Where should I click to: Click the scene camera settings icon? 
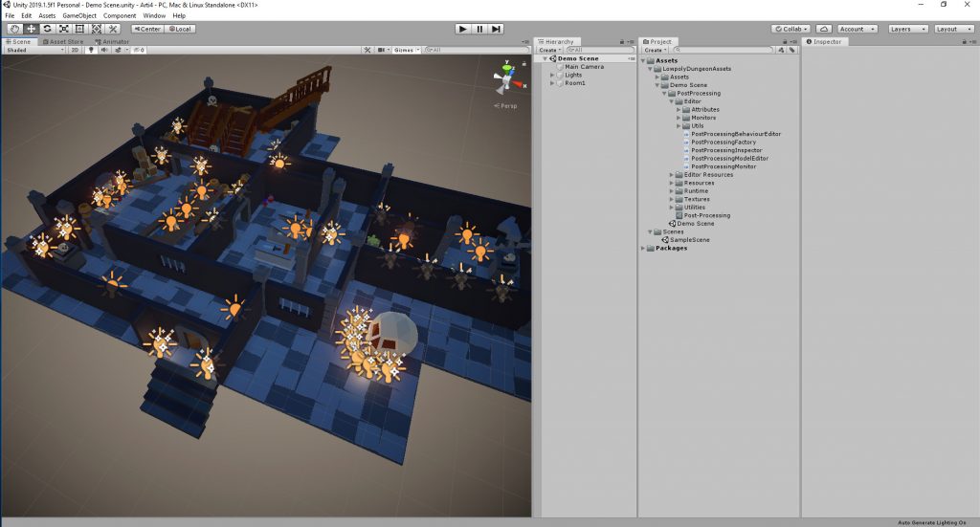383,50
